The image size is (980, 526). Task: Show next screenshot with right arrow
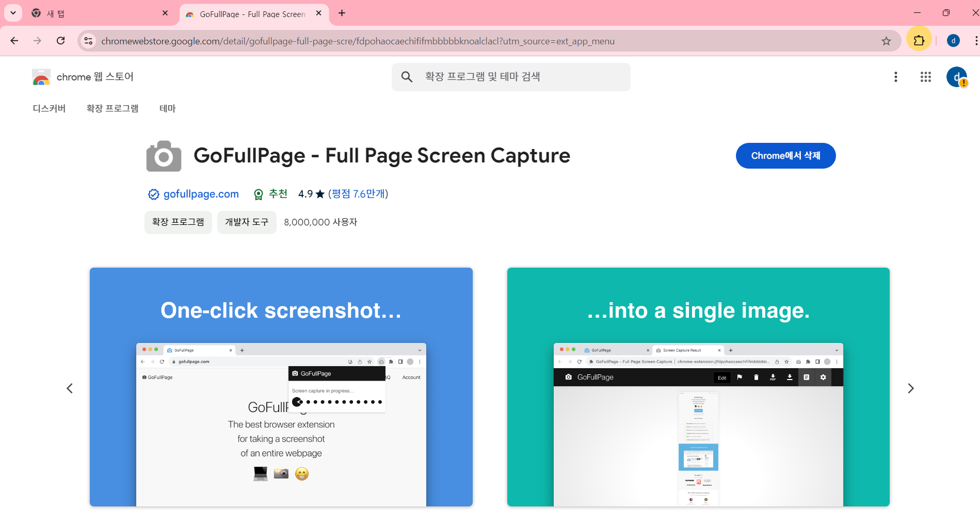(x=911, y=388)
